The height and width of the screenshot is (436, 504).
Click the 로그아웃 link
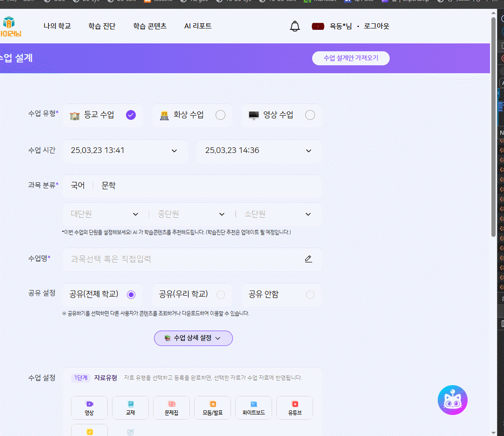[377, 26]
